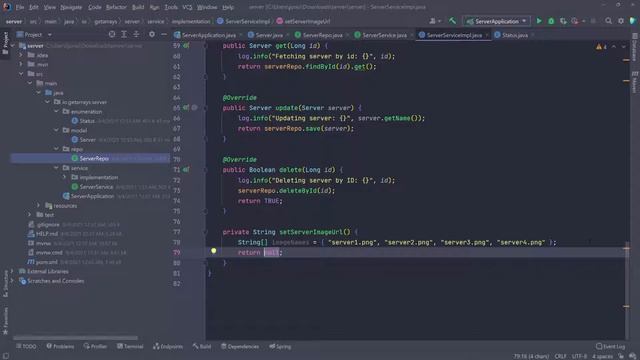Fold the delete method at line 71
This screenshot has height=360, width=640.
tap(206, 169)
